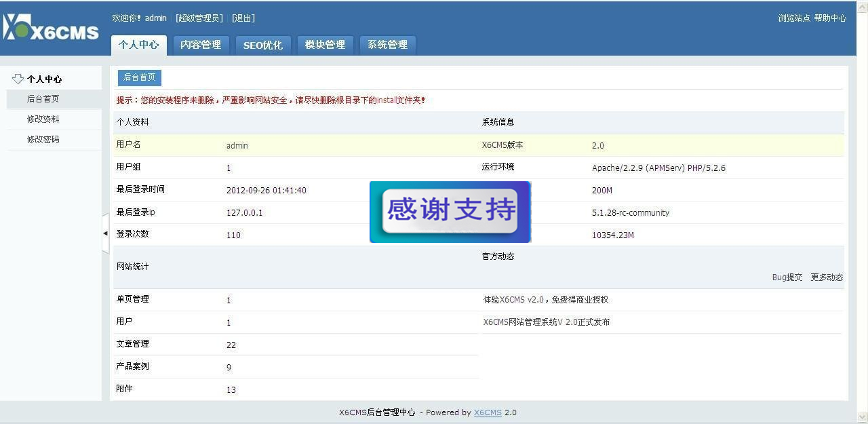Viewport: 868px width, 424px height.
Task: Go to the SEO优化 tab
Action: [263, 45]
